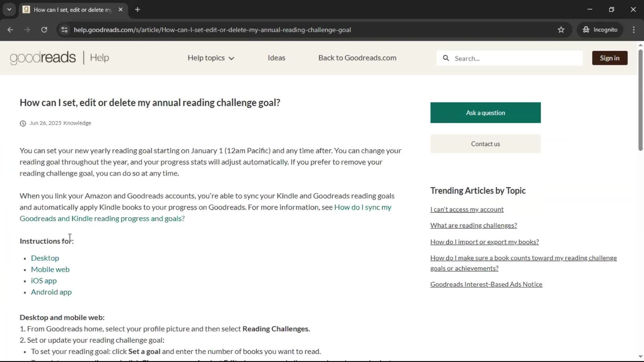Open the site information icon in address bar
Image resolution: width=644 pixels, height=362 pixels.
click(64, 30)
